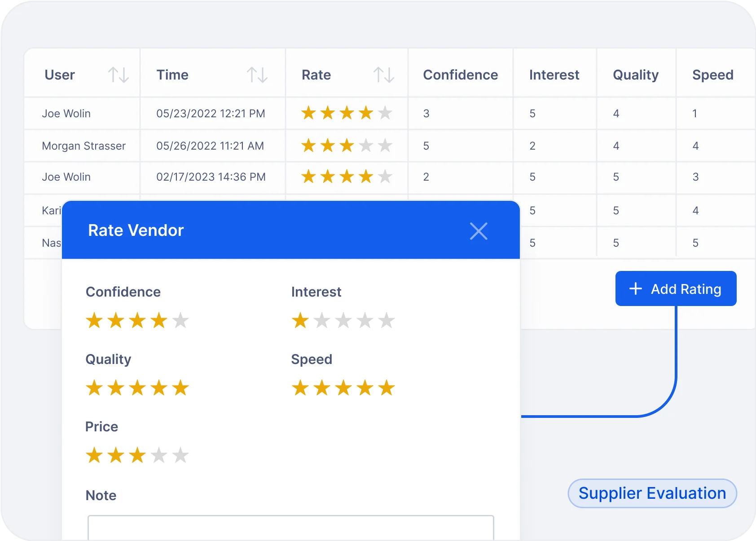Click the fourth star in the Speed rating
Viewport: 756px width, 541px height.
tap(366, 388)
